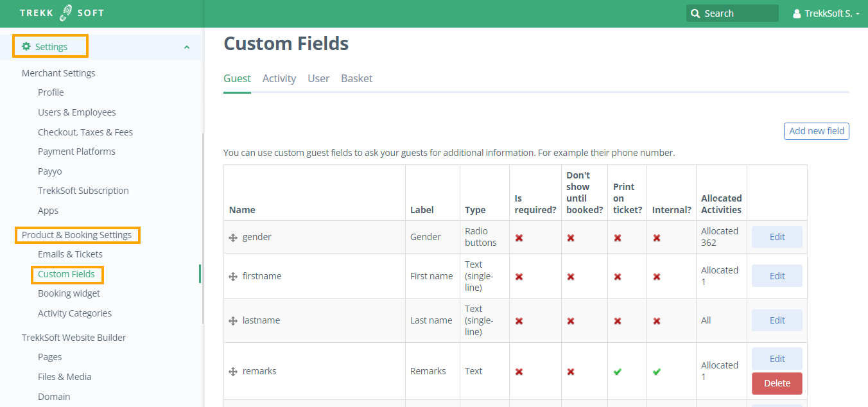Screen dimensions: 868x407
Task: Click red X under Don't show until booked for lastname
Action: pyautogui.click(x=571, y=321)
